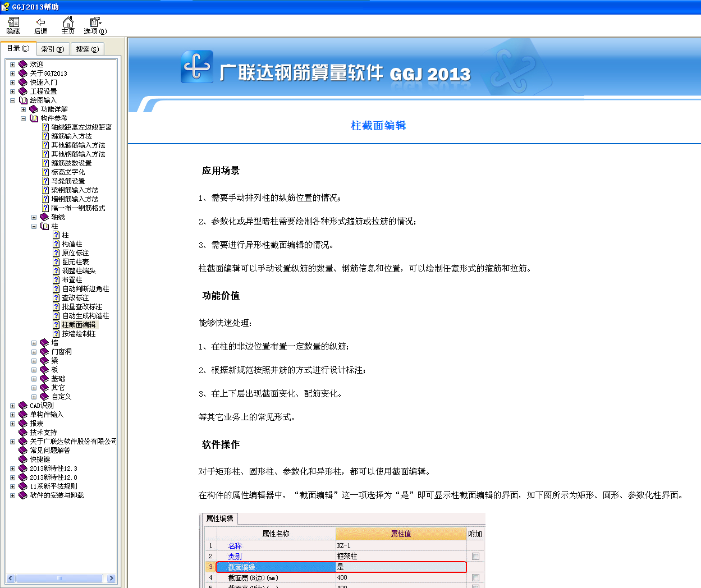Viewport: 701px width, 588px height.
Task: Open the 隔一布一钢筋格式 topic
Action: (78, 208)
